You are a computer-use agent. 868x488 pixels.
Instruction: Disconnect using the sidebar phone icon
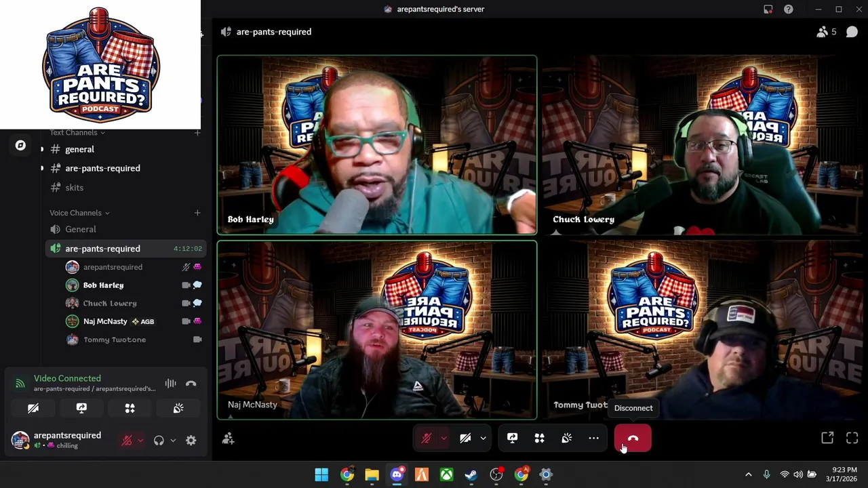(191, 384)
